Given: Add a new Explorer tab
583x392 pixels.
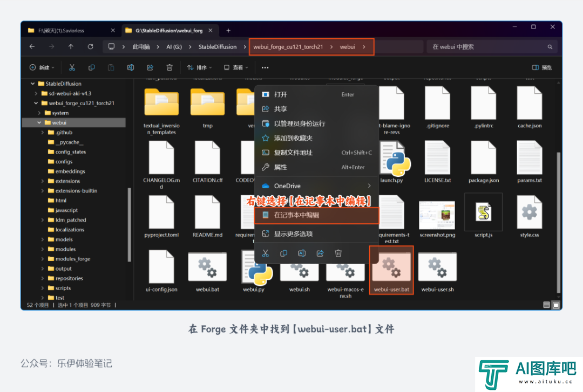Looking at the screenshot, I should tap(228, 31).
